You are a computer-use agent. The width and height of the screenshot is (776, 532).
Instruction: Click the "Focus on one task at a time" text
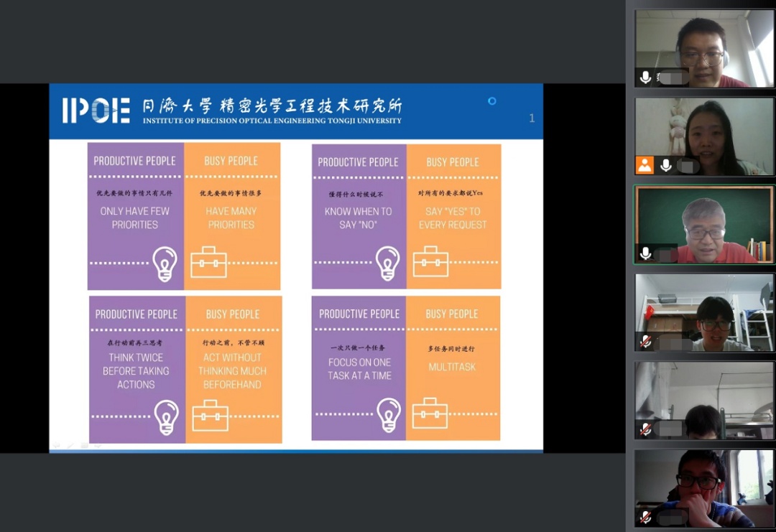[x=359, y=369]
